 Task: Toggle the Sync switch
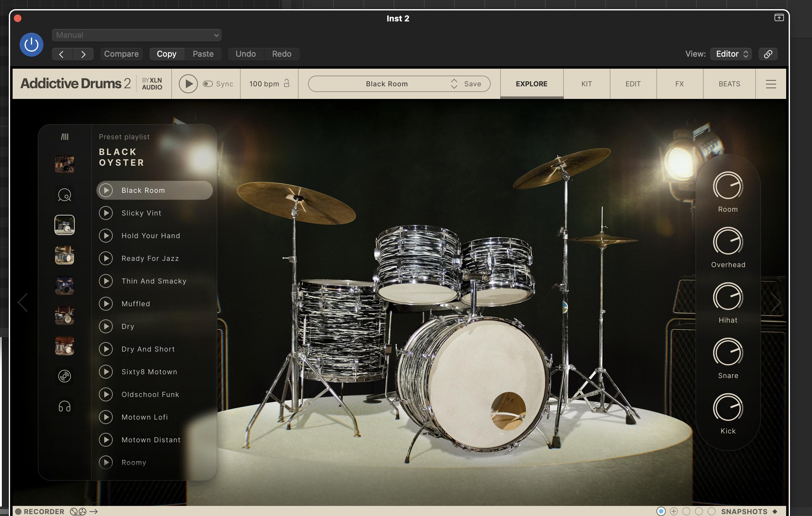pos(207,84)
